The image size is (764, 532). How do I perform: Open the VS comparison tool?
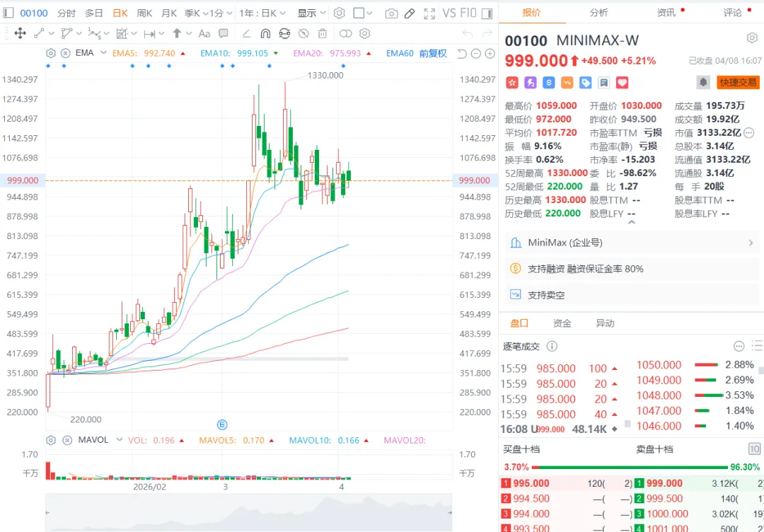tap(449, 13)
